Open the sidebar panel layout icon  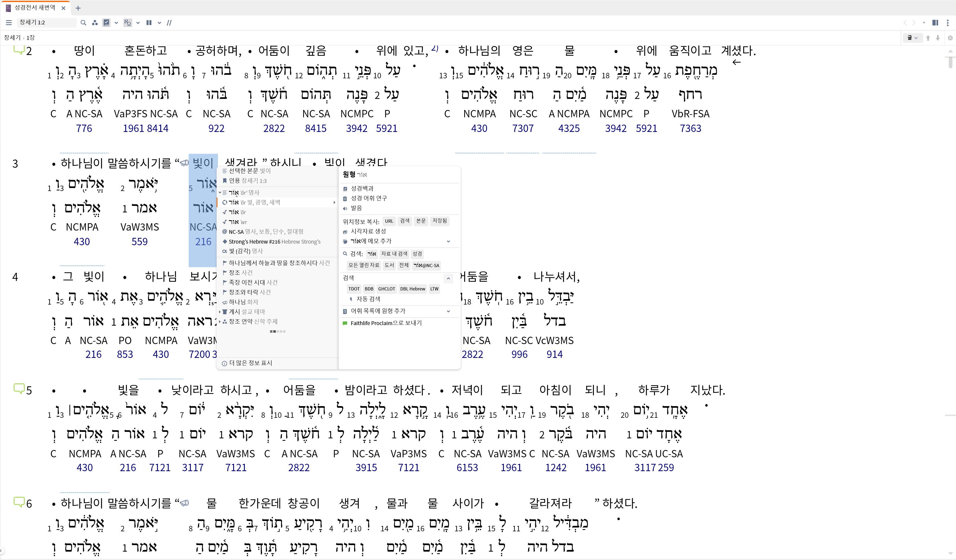point(935,23)
